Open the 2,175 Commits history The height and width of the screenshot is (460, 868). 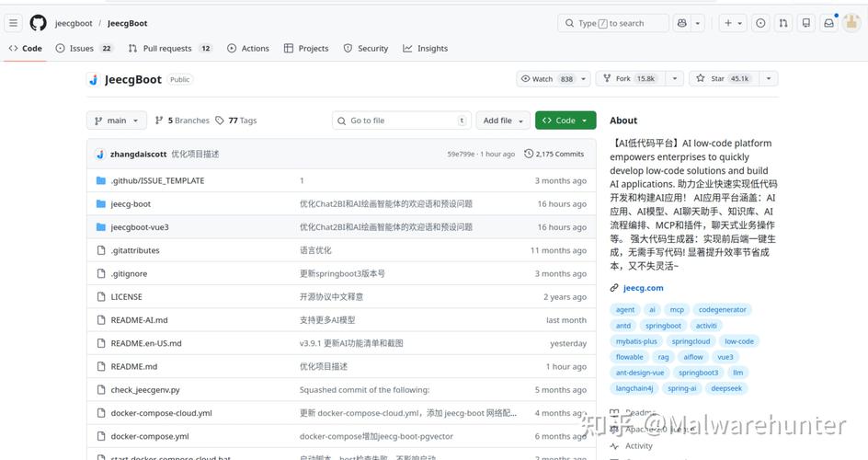pos(554,154)
